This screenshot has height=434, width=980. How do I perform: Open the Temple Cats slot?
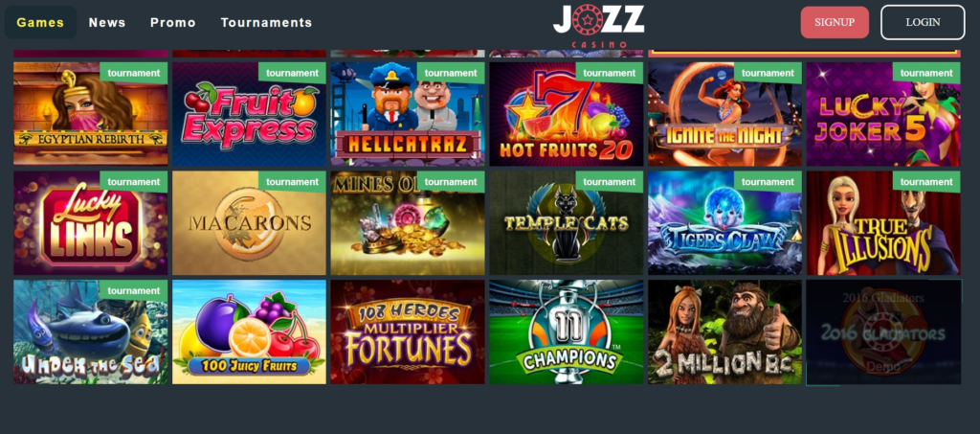[567, 223]
